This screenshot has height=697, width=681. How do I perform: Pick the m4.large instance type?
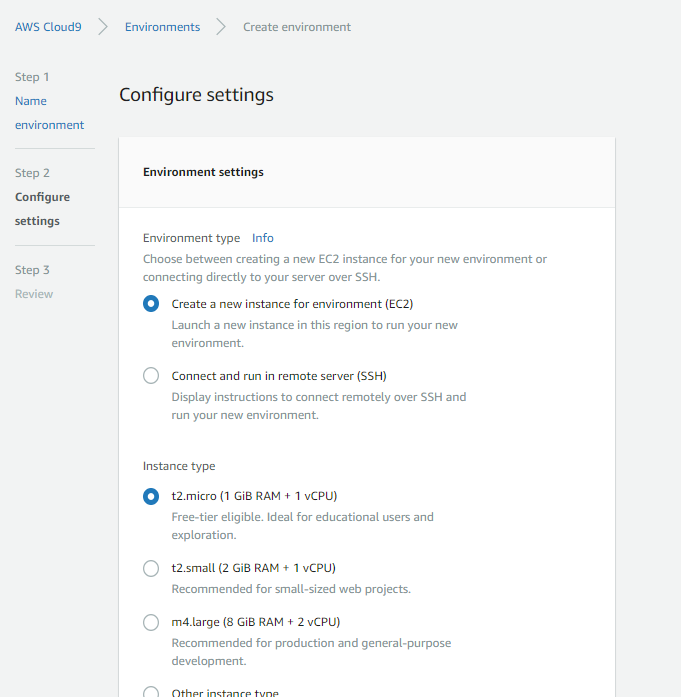coord(151,622)
